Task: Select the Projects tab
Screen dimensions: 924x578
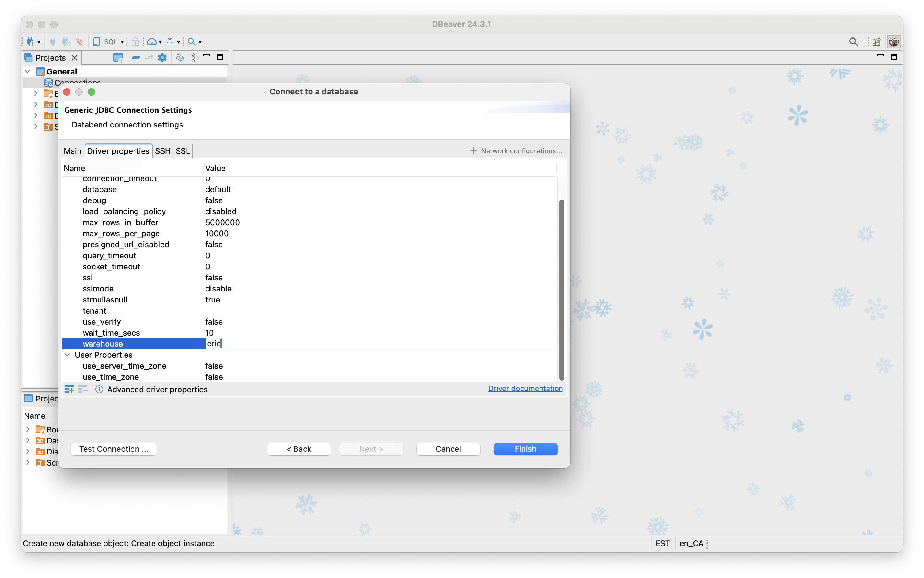Action: tap(51, 58)
